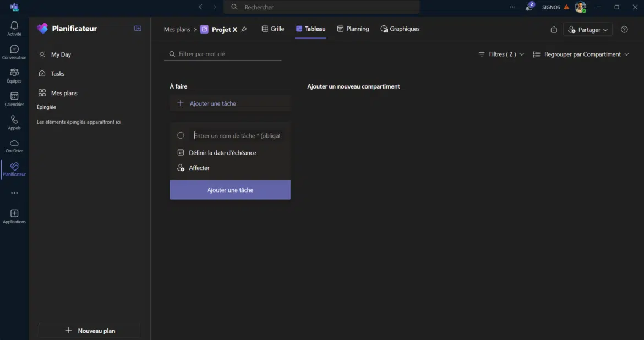Select My Day in the navigation
644x340 pixels.
pos(61,54)
